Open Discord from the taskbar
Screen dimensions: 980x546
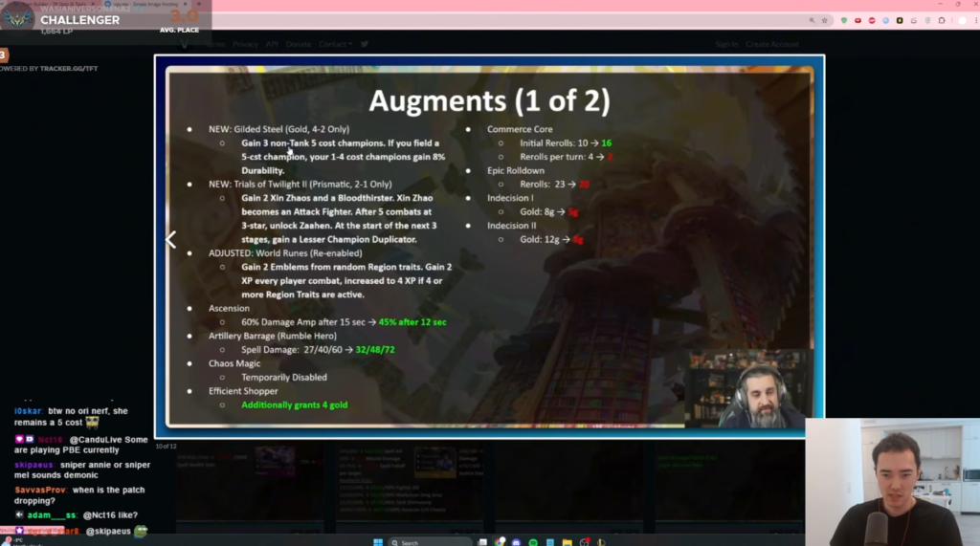pos(517,542)
